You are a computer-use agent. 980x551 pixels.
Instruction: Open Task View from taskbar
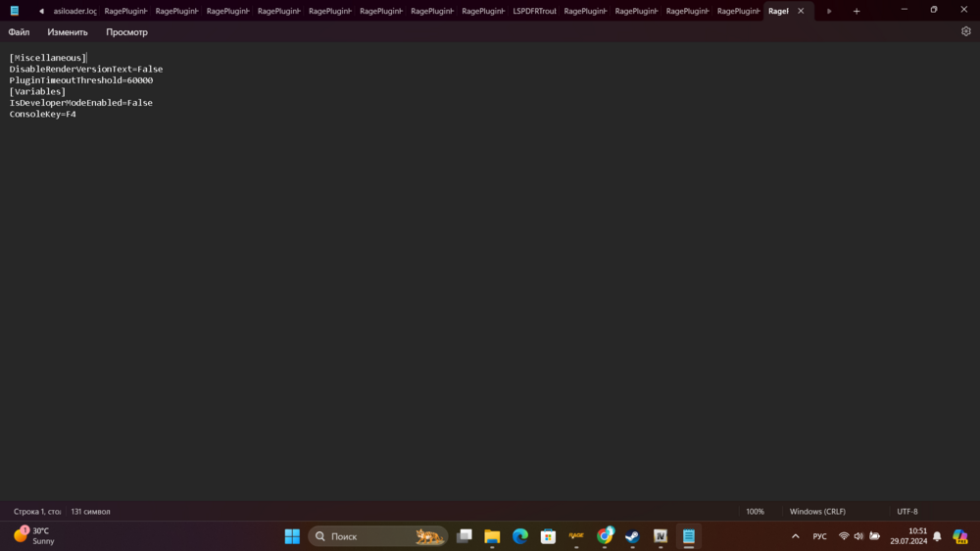tap(465, 536)
